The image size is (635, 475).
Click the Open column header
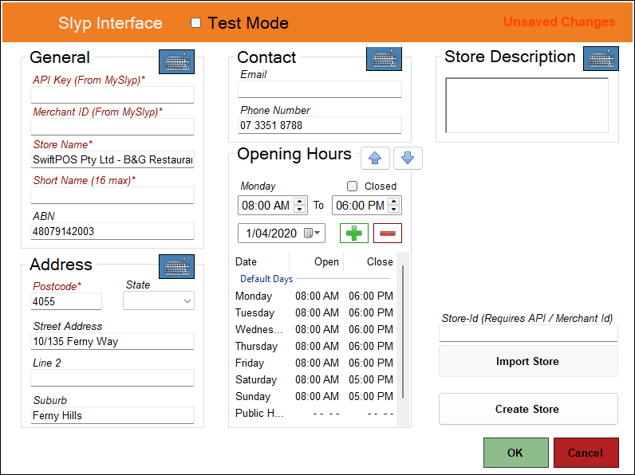[316, 262]
